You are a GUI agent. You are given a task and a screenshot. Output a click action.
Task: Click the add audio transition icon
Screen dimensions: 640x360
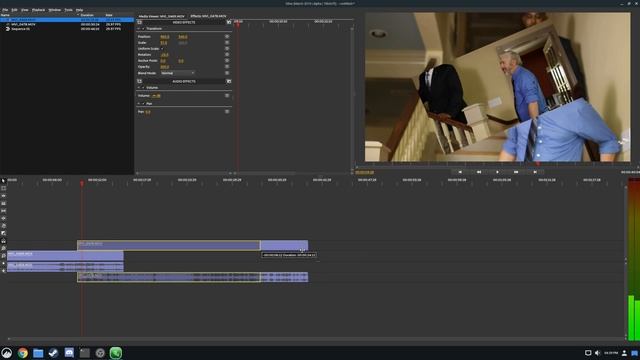pos(229,81)
